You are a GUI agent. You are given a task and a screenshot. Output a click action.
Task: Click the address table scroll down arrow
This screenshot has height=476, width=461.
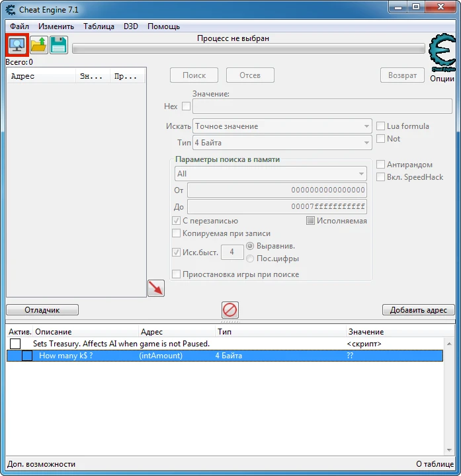pyautogui.click(x=449, y=450)
